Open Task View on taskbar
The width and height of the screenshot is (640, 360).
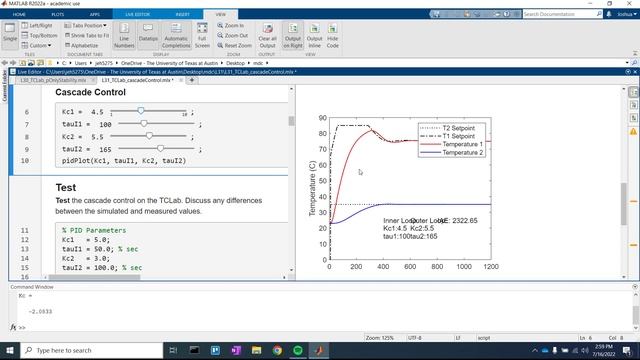click(x=173, y=350)
